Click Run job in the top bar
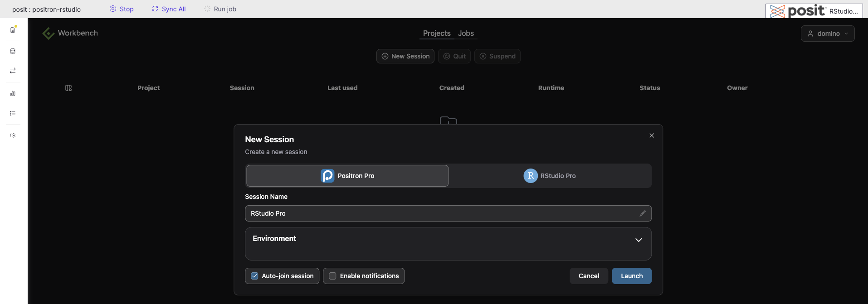Image resolution: width=868 pixels, height=304 pixels. pos(220,9)
